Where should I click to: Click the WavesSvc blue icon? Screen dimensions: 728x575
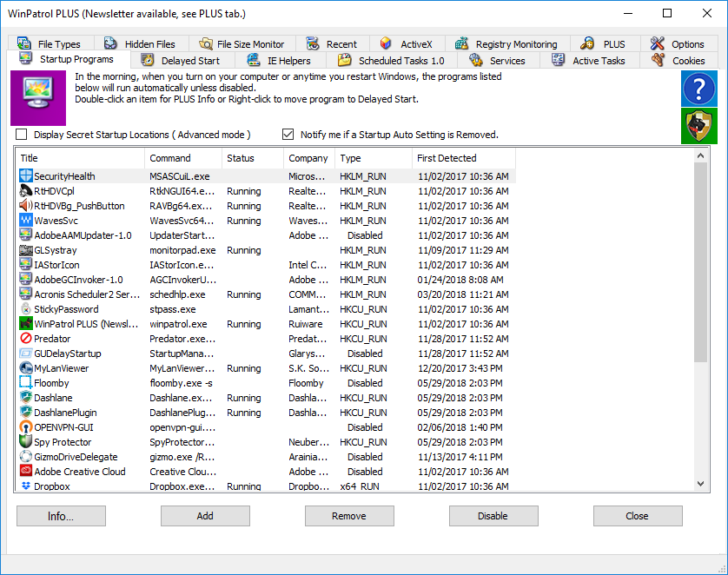pos(26,220)
